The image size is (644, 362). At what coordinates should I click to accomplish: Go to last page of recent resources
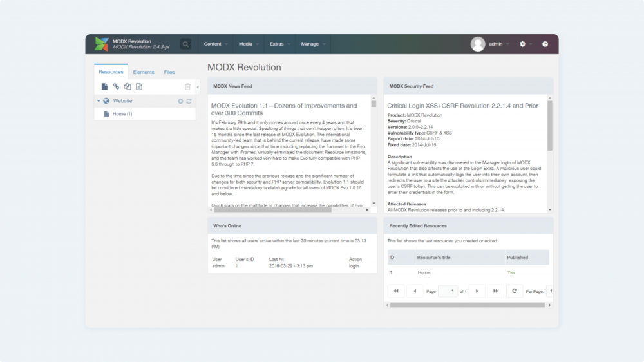tap(496, 291)
